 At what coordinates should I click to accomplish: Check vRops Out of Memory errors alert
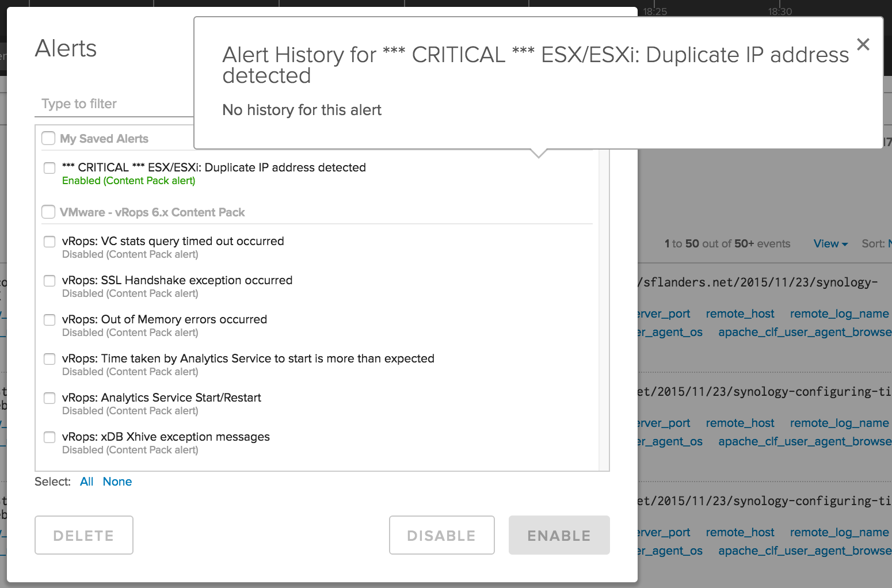pos(49,319)
